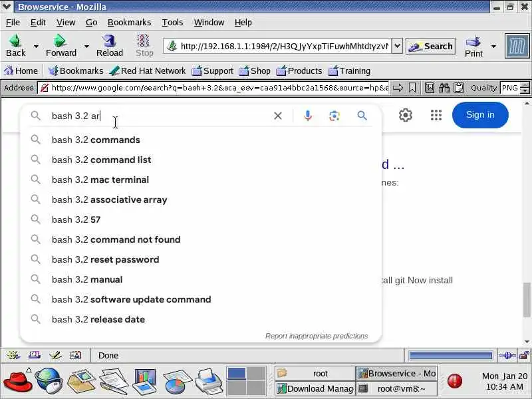Click the Forward navigation arrow icon
The image size is (532, 399).
coord(60,41)
